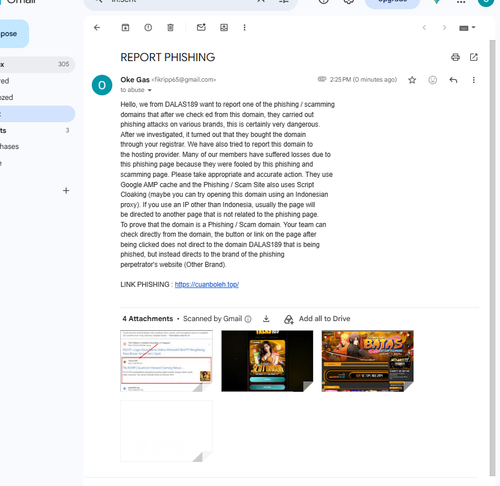Open the blank fourth attachment
500x486 pixels.
coord(166,431)
